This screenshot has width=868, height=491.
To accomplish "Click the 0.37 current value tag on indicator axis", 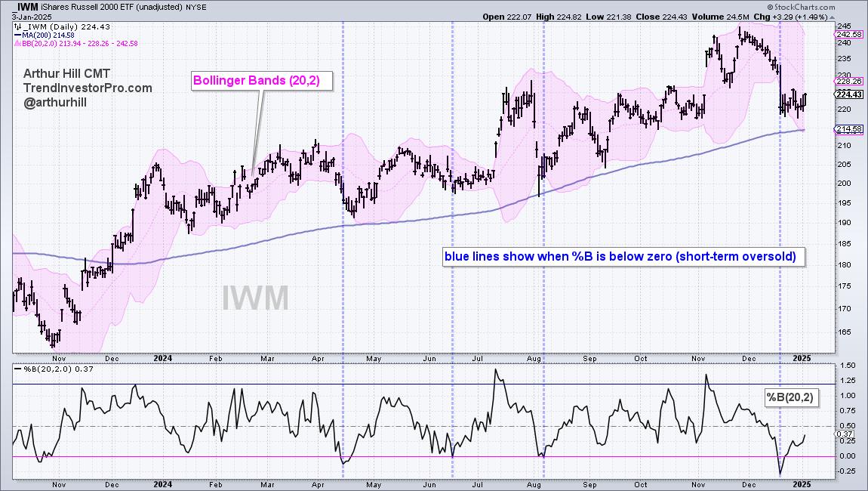I will coord(845,434).
